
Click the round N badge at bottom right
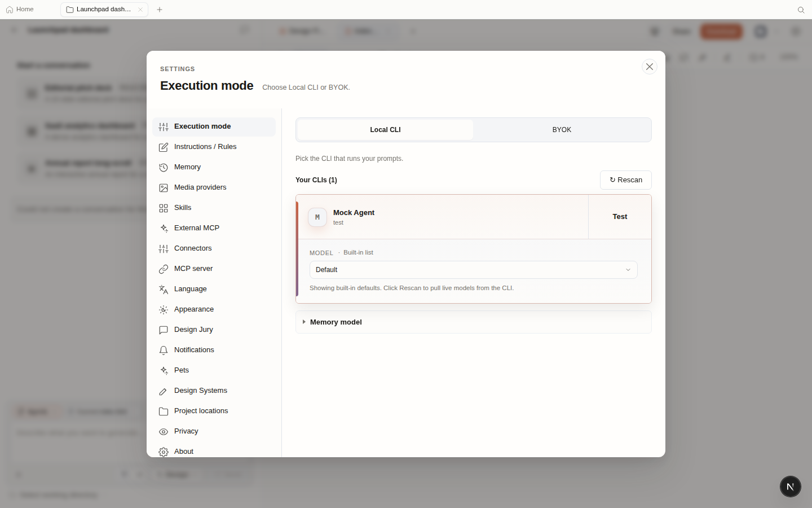(x=791, y=487)
